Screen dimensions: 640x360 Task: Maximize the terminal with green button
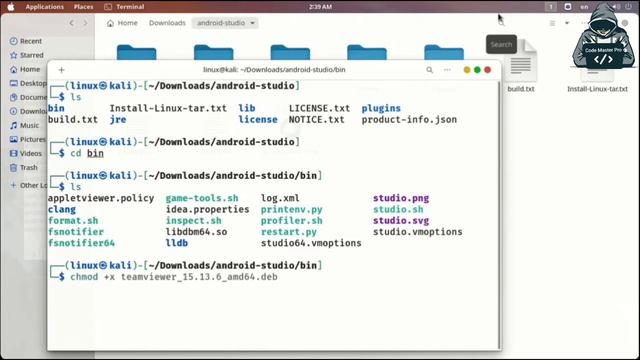coord(477,70)
